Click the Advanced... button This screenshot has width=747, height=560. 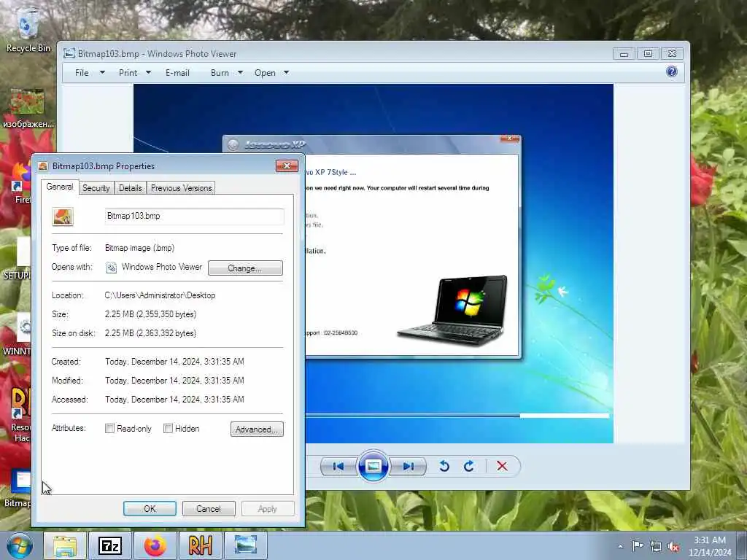[257, 429]
